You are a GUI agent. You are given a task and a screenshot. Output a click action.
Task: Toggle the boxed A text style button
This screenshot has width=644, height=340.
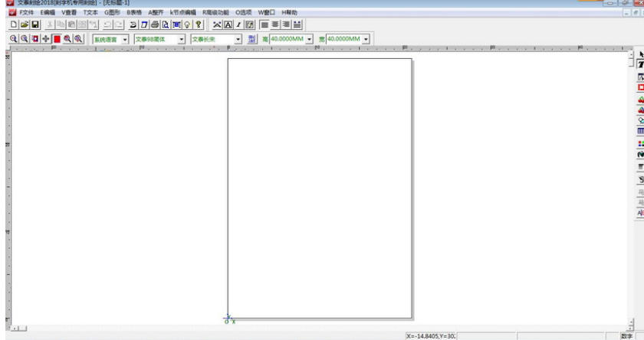click(228, 25)
